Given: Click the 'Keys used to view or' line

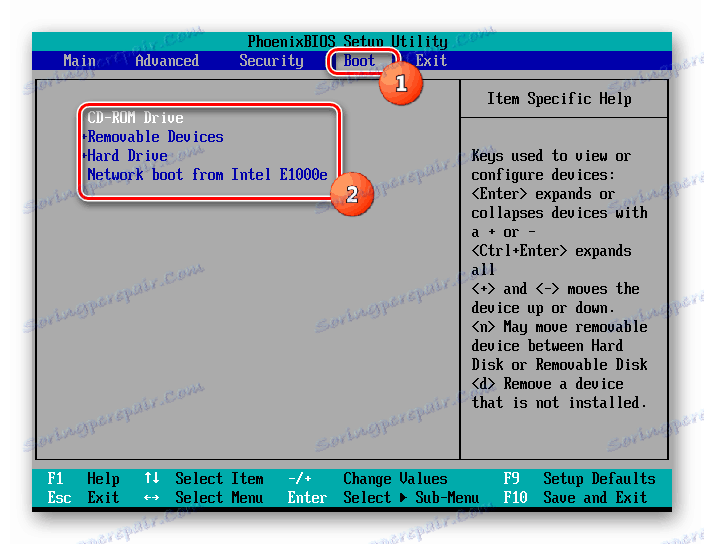Looking at the screenshot, I should pos(551,156).
